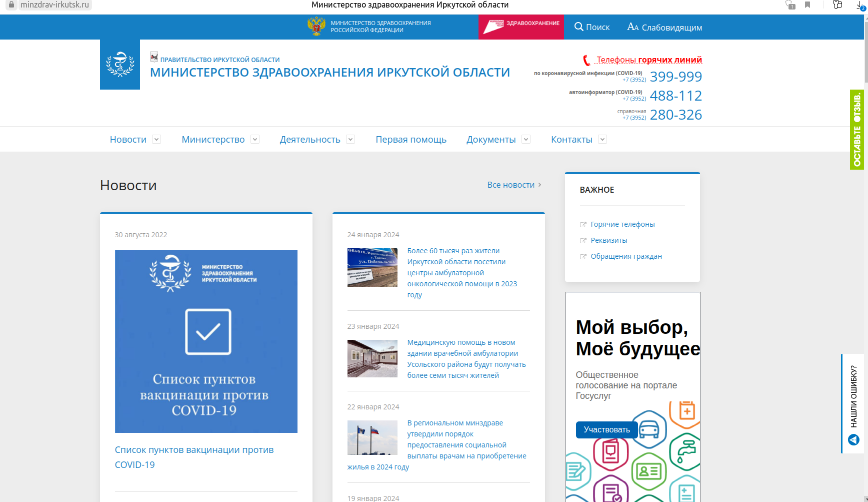
Task: Open the passwords and cards key icon
Action: (x=837, y=5)
